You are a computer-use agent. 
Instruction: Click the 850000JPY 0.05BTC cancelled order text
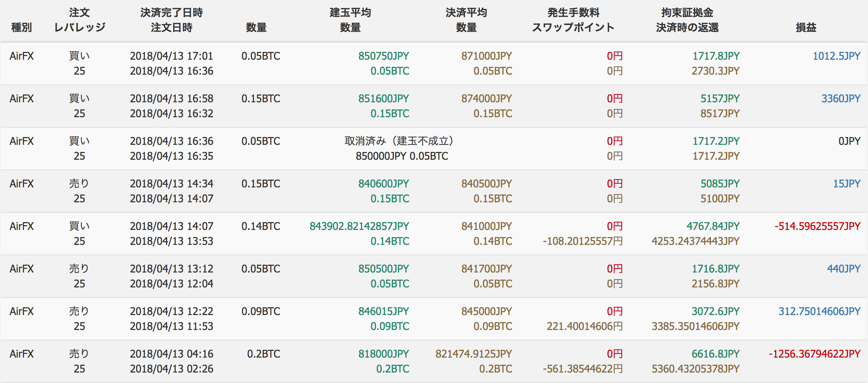[402, 156]
